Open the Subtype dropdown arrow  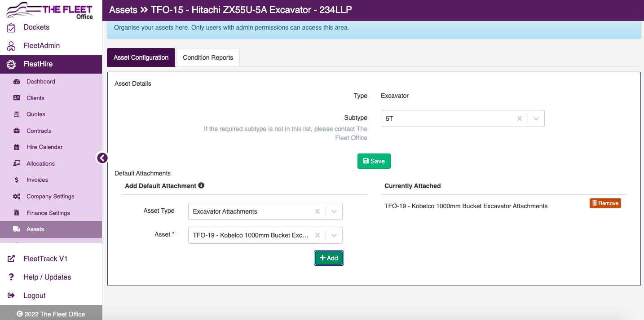pos(536,119)
